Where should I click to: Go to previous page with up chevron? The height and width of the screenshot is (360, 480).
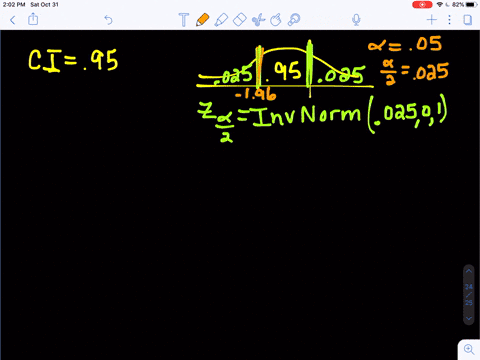click(469, 271)
